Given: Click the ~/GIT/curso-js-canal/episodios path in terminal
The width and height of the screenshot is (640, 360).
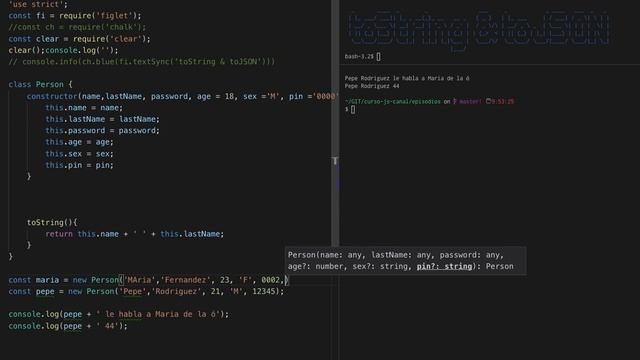Looking at the screenshot, I should tap(393, 101).
